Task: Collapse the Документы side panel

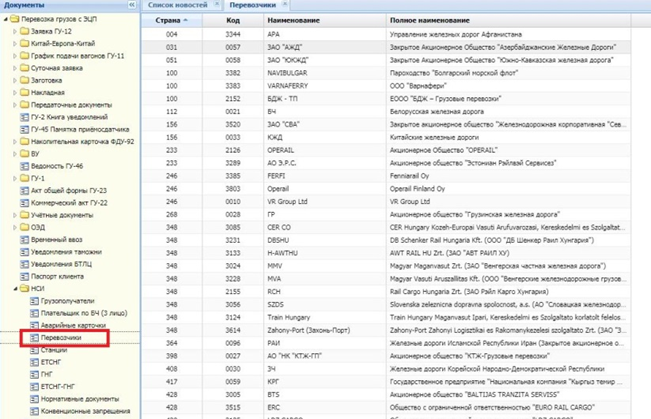Action: [132, 5]
